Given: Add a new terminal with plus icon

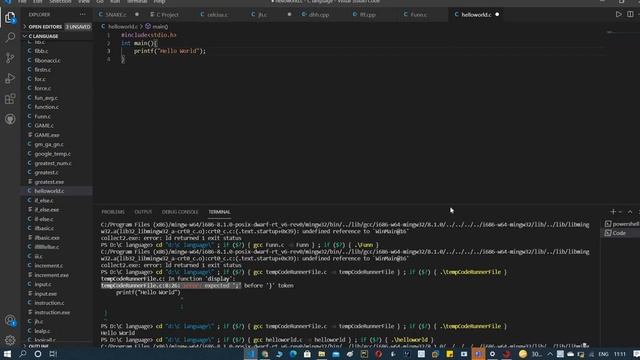Looking at the screenshot, I should tap(613, 212).
